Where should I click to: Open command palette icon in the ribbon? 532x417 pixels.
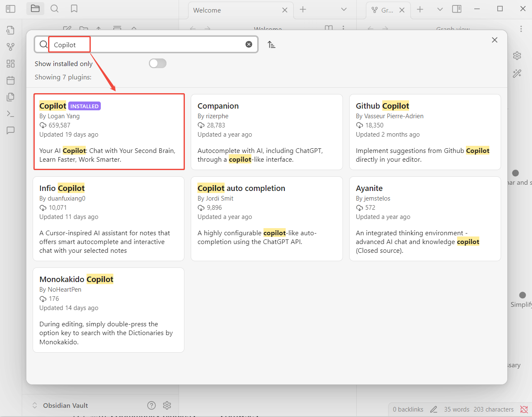point(11,114)
